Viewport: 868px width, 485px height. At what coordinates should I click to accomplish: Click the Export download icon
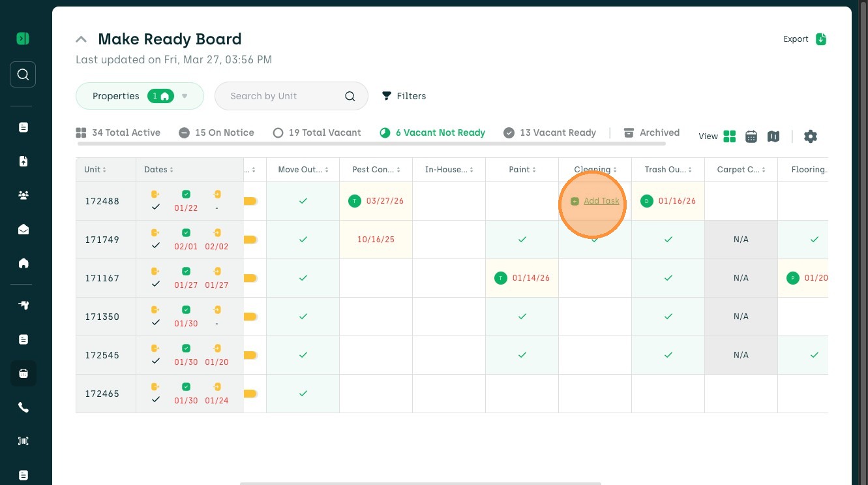(x=821, y=39)
